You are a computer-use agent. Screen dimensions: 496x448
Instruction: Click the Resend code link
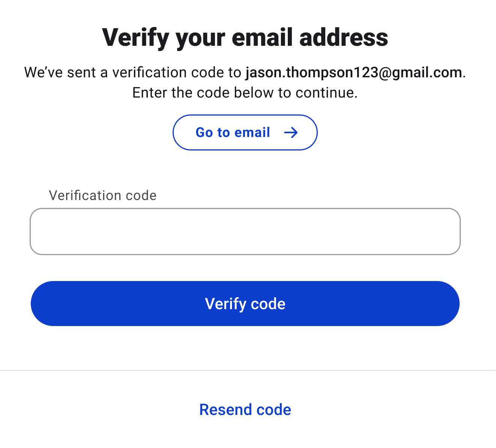tap(245, 410)
